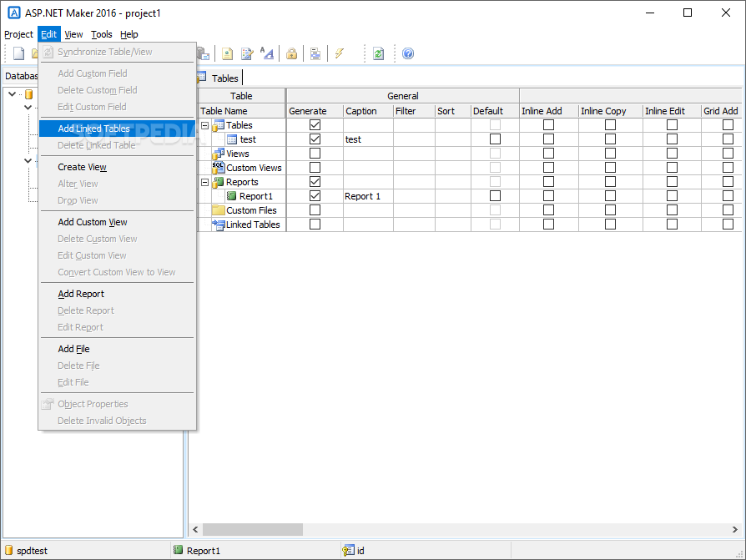Viewport: 746px width, 560px height.
Task: Collapse the second-level chevron in database tree
Action: (28, 108)
